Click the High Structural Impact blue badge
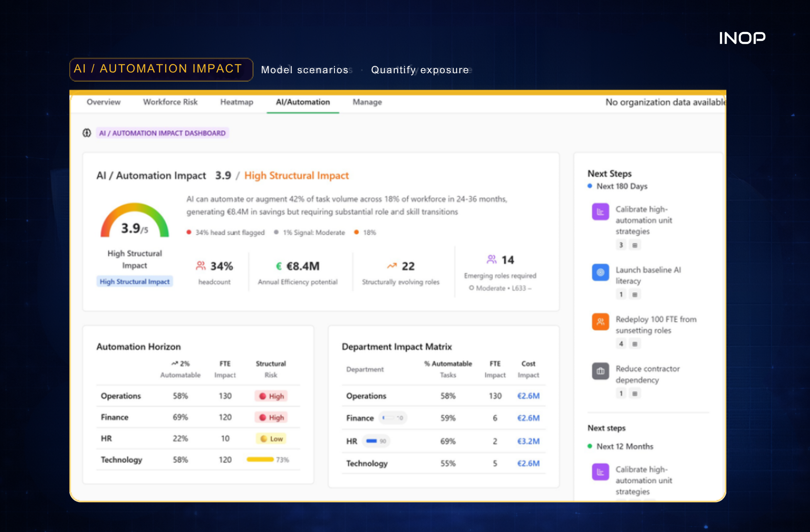This screenshot has height=532, width=810. coord(135,281)
